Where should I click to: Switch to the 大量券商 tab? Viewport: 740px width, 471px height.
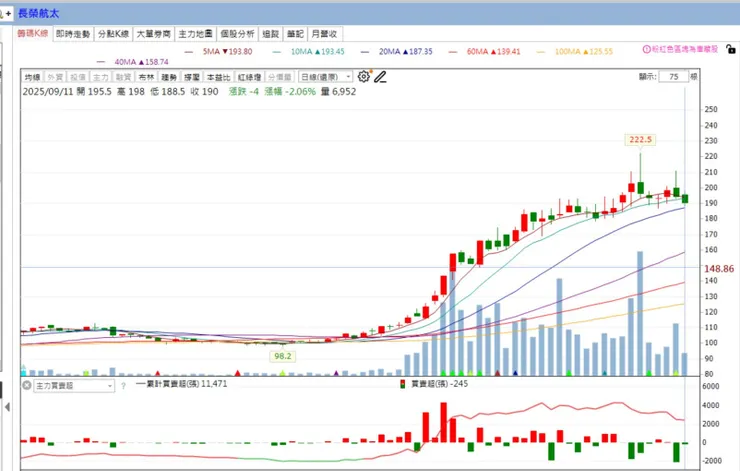tap(153, 34)
